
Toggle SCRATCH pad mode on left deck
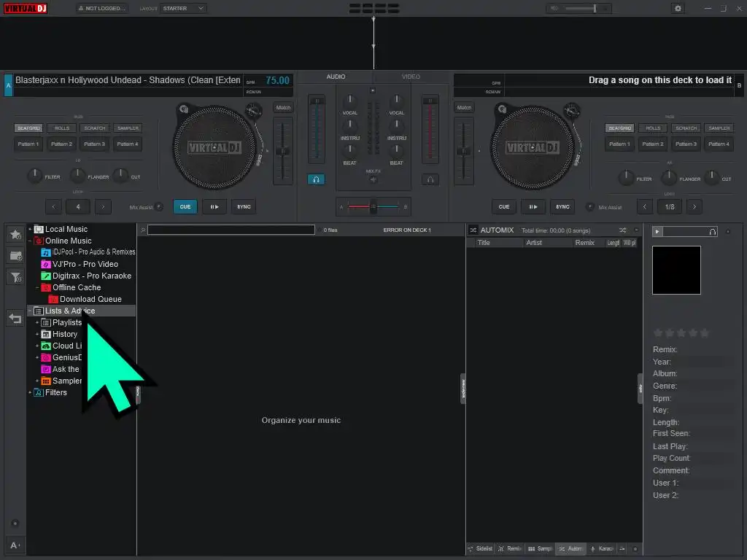click(95, 128)
